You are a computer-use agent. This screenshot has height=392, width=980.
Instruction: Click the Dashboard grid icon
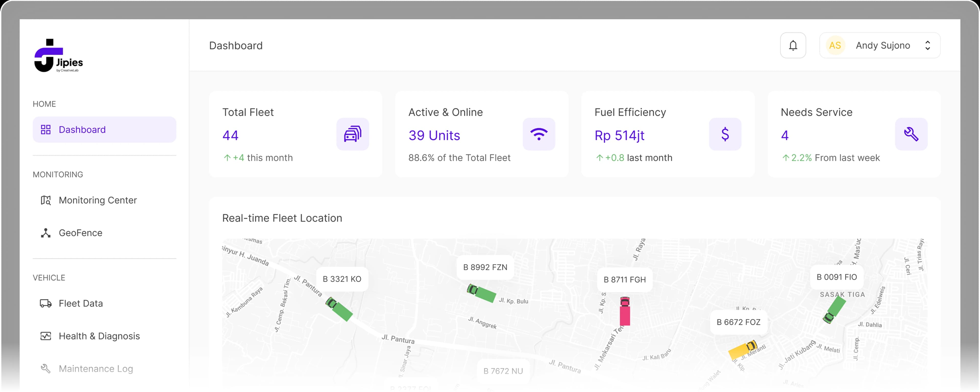coord(46,129)
